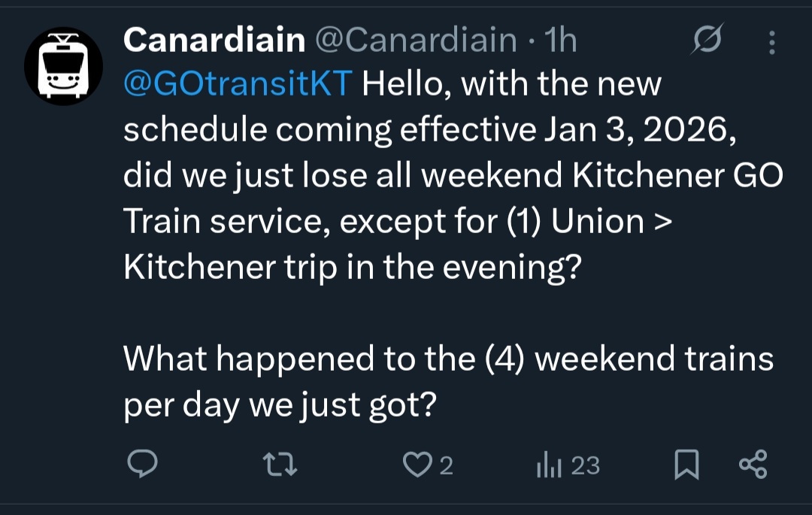This screenshot has height=515, width=812.
Task: Reply to the tweet via speech bubble
Action: pos(141,465)
